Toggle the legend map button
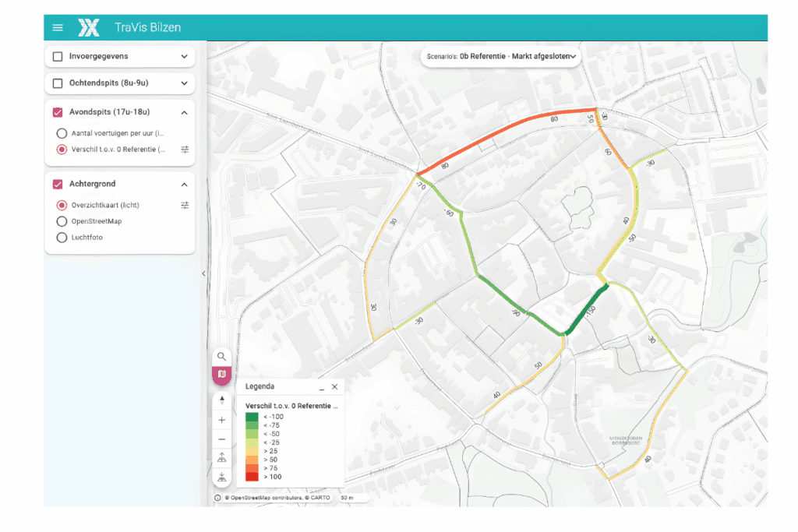Image resolution: width=798 pixels, height=532 pixels. pos(222,375)
